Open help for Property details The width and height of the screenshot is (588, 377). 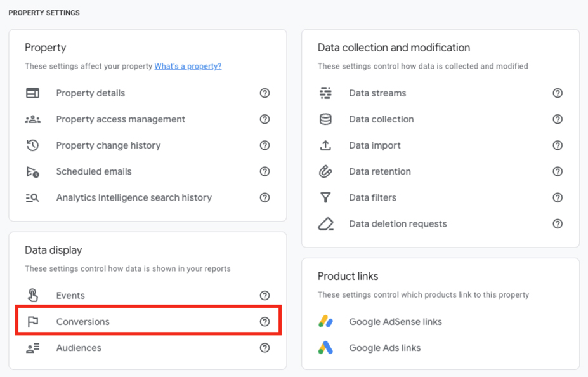click(x=265, y=93)
